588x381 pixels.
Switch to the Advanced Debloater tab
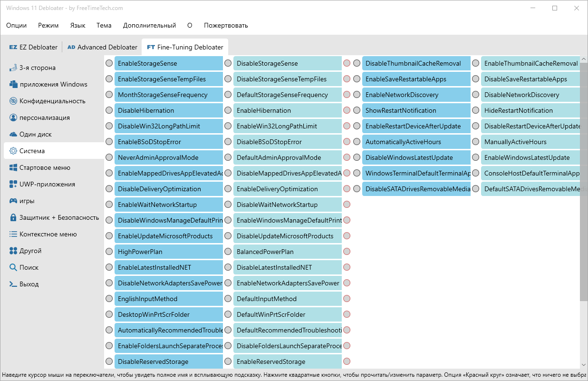tap(102, 47)
